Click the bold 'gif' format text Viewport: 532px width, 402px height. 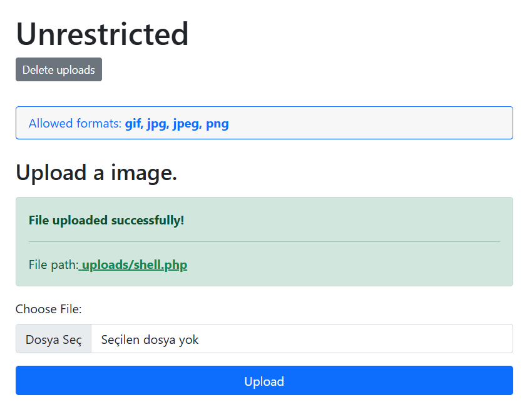[x=134, y=124]
